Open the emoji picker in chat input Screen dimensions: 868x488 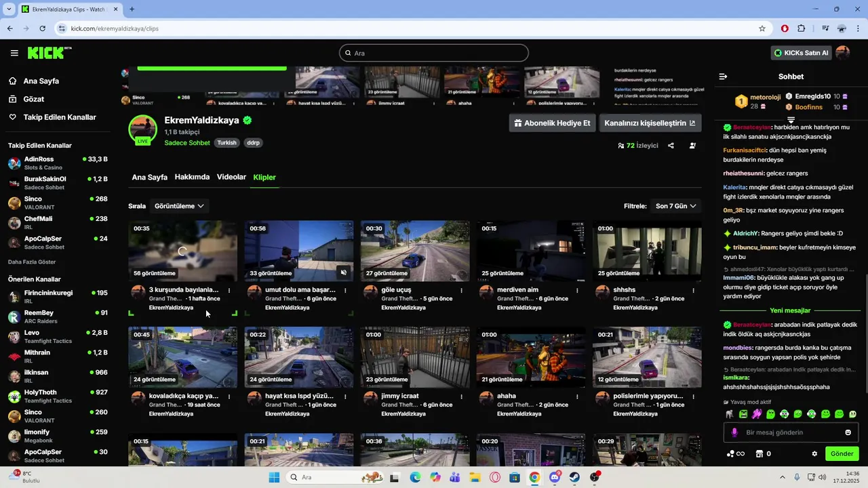(848, 432)
